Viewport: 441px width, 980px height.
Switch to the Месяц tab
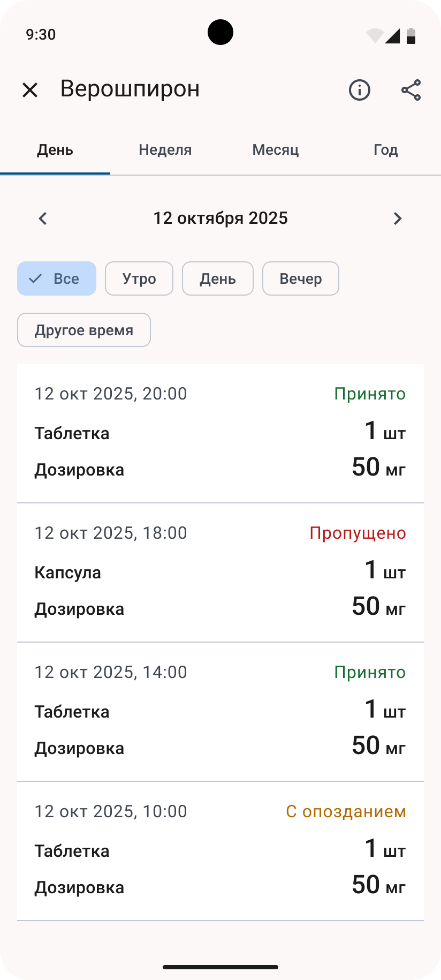[275, 150]
